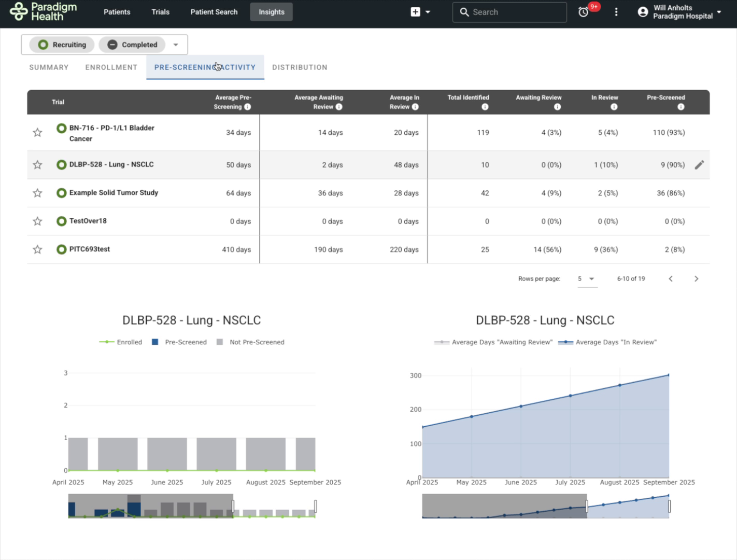This screenshot has height=560, width=737.
Task: Go to previous page of trials
Action: click(671, 279)
